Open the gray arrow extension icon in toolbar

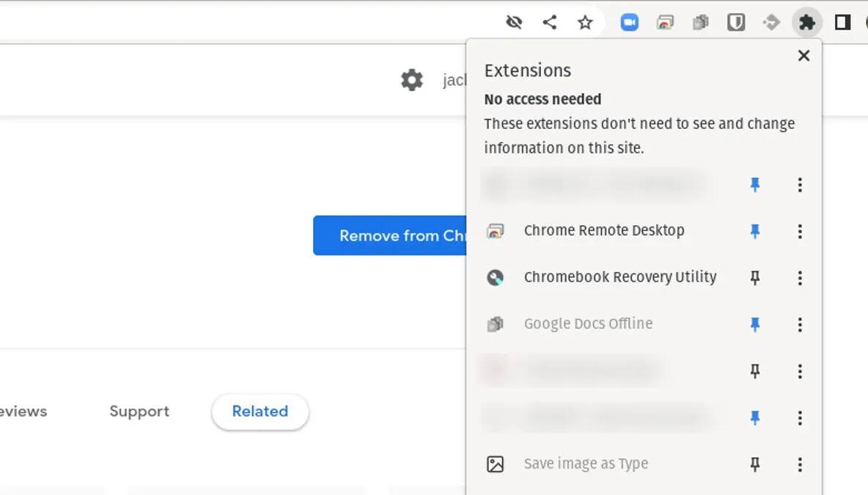click(771, 22)
